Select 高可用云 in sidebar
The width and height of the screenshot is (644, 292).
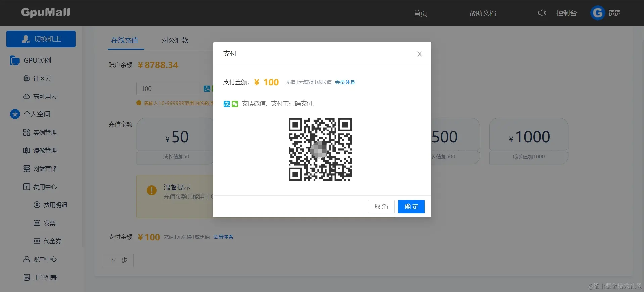(45, 97)
